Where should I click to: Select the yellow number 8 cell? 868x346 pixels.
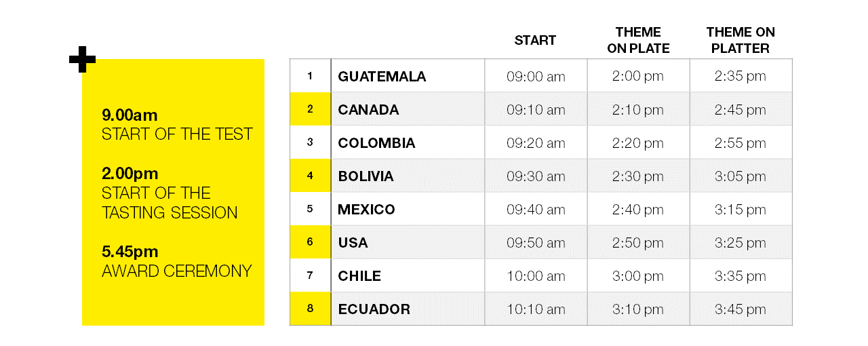point(310,309)
